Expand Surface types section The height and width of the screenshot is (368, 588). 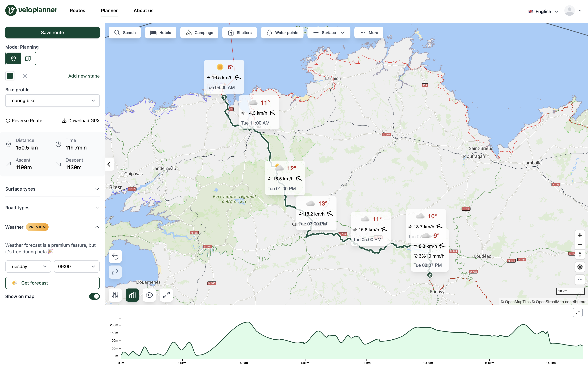(x=52, y=189)
